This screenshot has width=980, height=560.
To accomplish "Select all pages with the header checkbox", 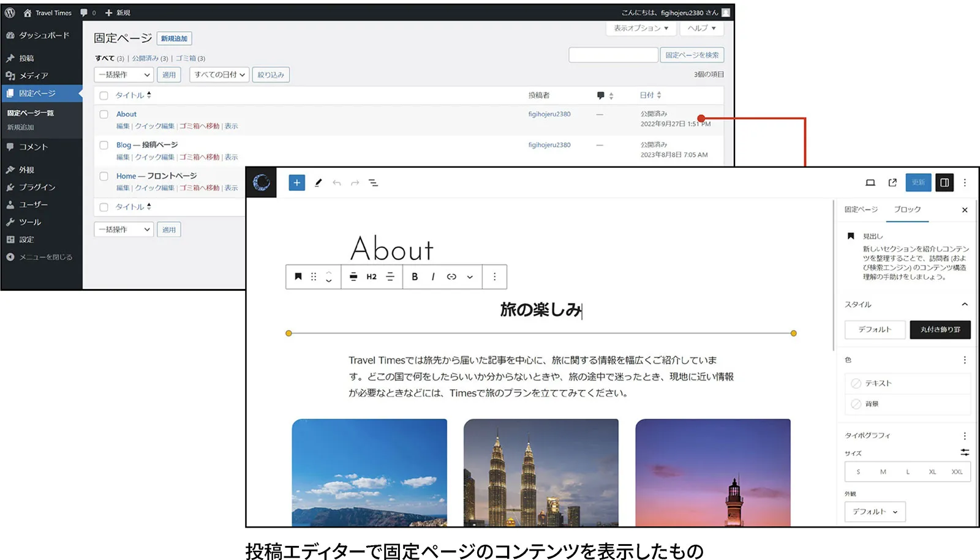I will (x=104, y=95).
